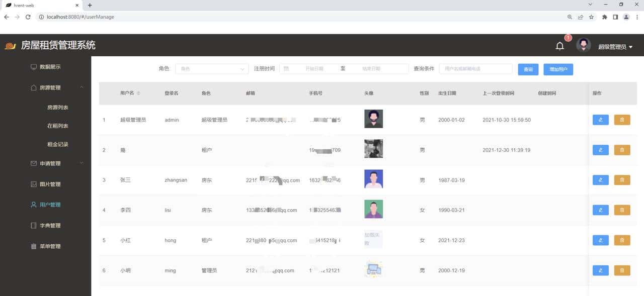644x296 pixels.
Task: Click the bookmark star in the address bar
Action: coord(592,17)
